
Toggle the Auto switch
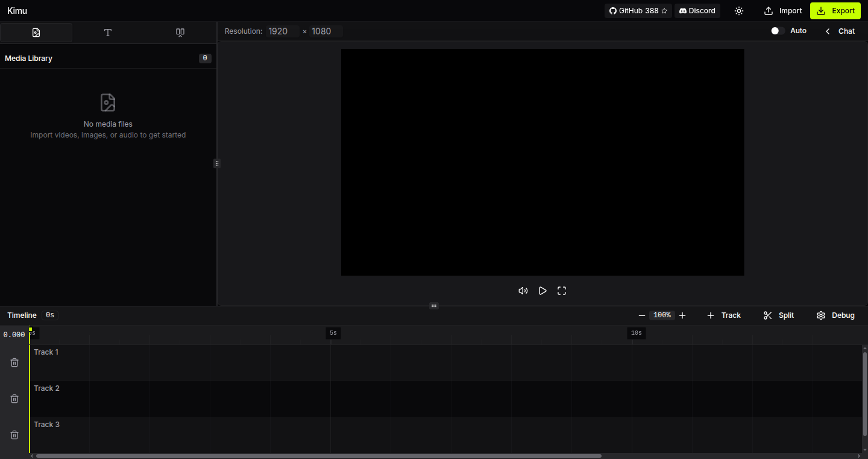pyautogui.click(x=778, y=31)
